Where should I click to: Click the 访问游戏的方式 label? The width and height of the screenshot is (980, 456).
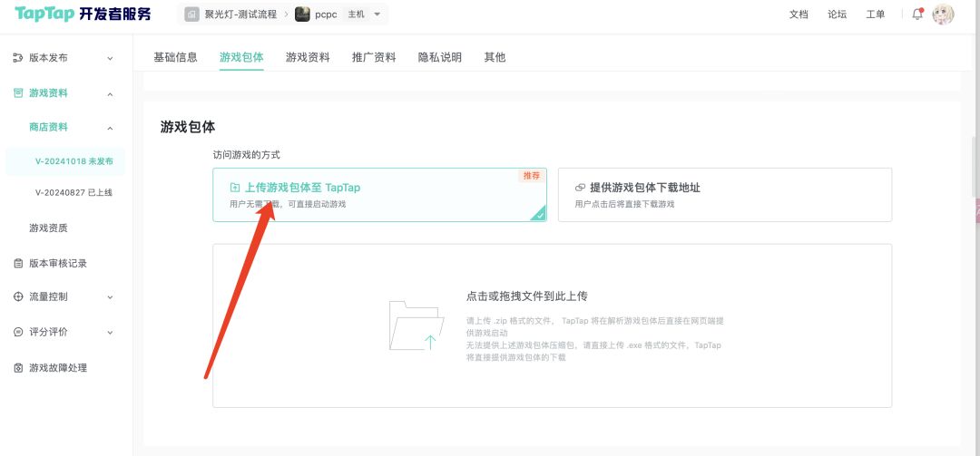tap(246, 154)
